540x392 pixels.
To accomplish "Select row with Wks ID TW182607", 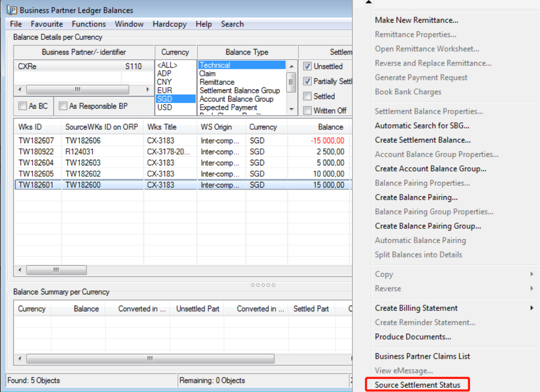I will pos(36,140).
